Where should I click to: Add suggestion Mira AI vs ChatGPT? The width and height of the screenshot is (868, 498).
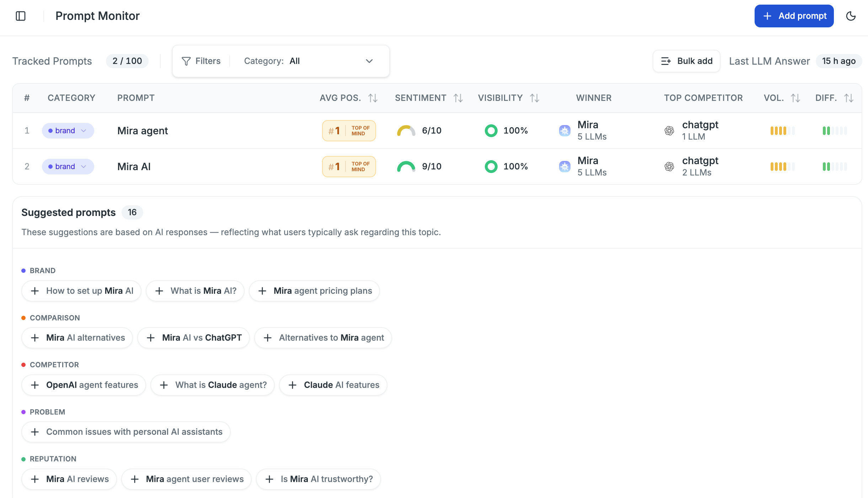pyautogui.click(x=194, y=338)
